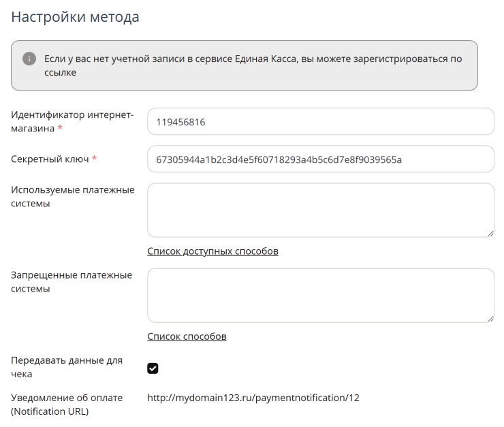The image size is (504, 427).
Task: Focus the shop identifier field with 119456816
Action: point(321,121)
